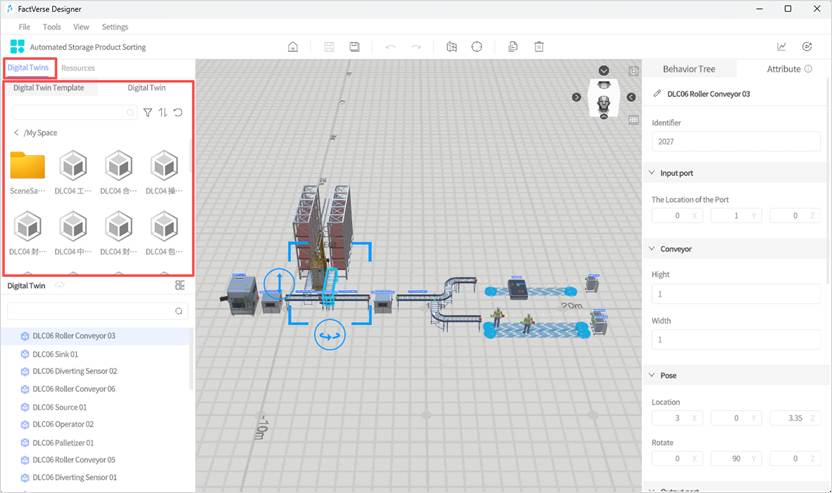Viewport: 832px width, 493px height.
Task: Click the statistics chart icon at top right
Action: pos(782,46)
